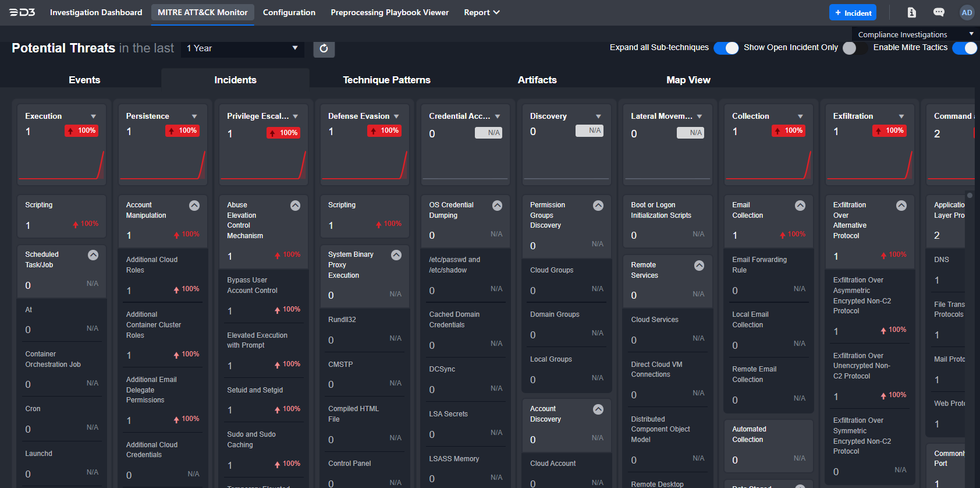This screenshot has height=488, width=980.
Task: Collapse the Email Collection technique card
Action: coord(800,206)
